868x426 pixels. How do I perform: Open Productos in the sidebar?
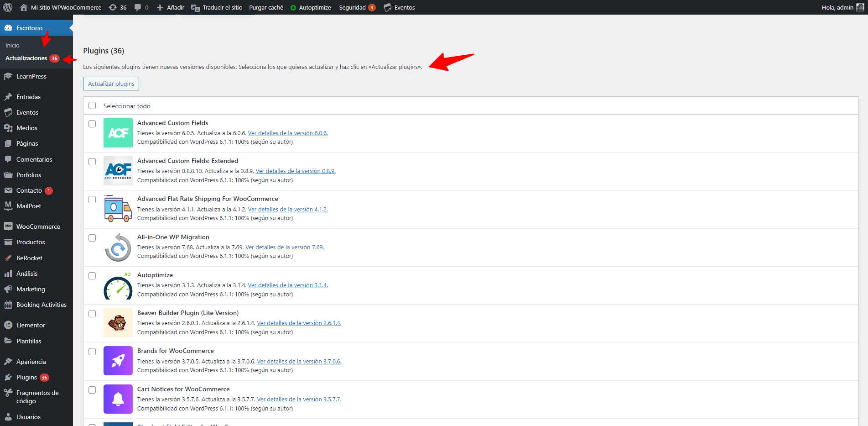click(x=36, y=242)
